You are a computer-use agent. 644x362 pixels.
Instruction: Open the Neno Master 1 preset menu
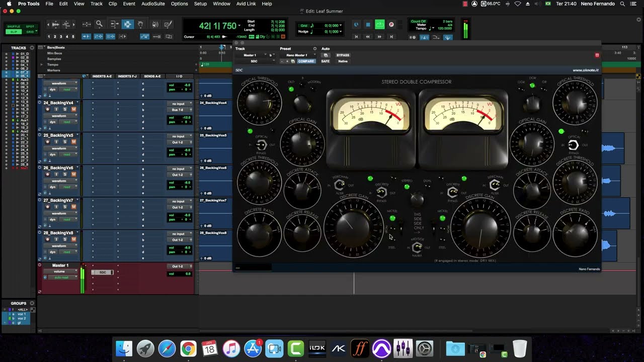click(297, 55)
